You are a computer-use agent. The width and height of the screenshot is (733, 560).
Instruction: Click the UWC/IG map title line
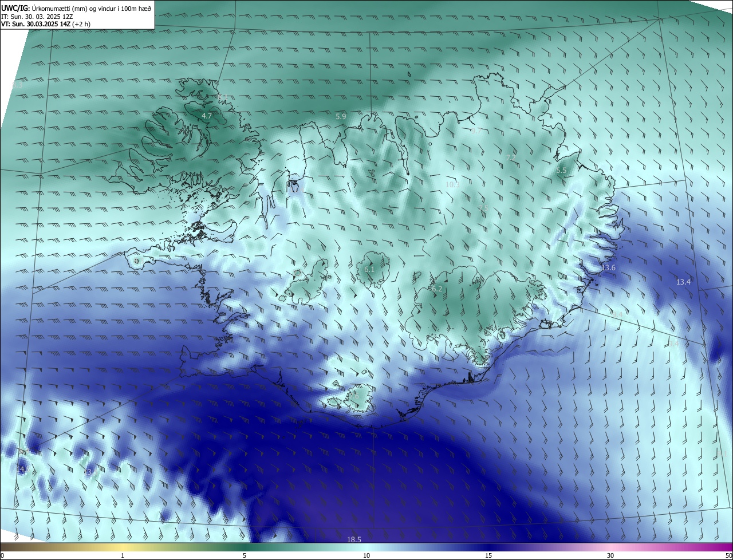tap(76, 7)
